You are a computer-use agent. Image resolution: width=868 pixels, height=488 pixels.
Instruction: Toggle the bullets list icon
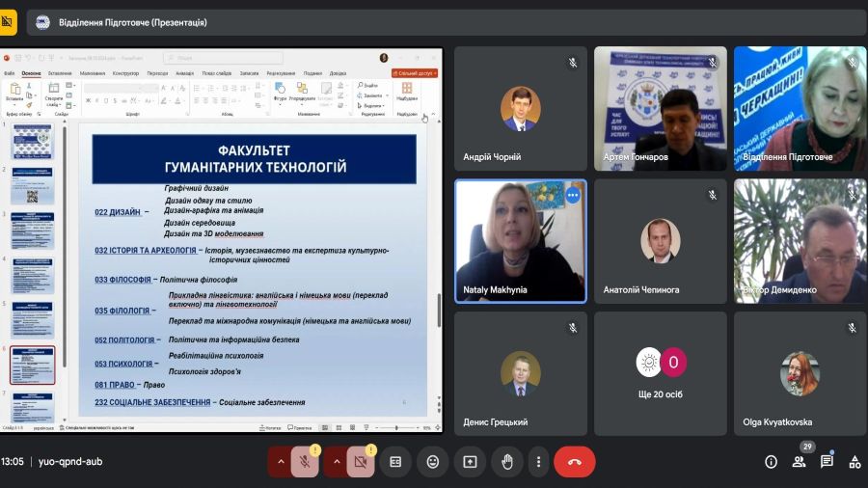pyautogui.click(x=197, y=88)
